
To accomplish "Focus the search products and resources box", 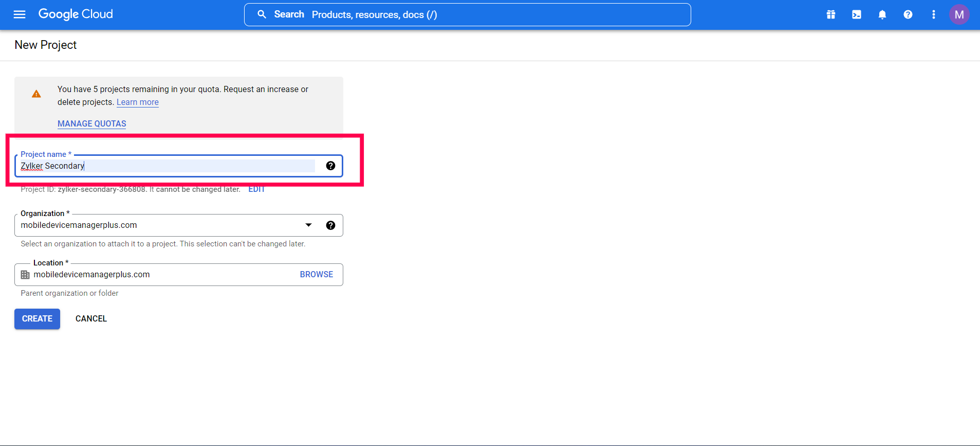I will 467,14.
